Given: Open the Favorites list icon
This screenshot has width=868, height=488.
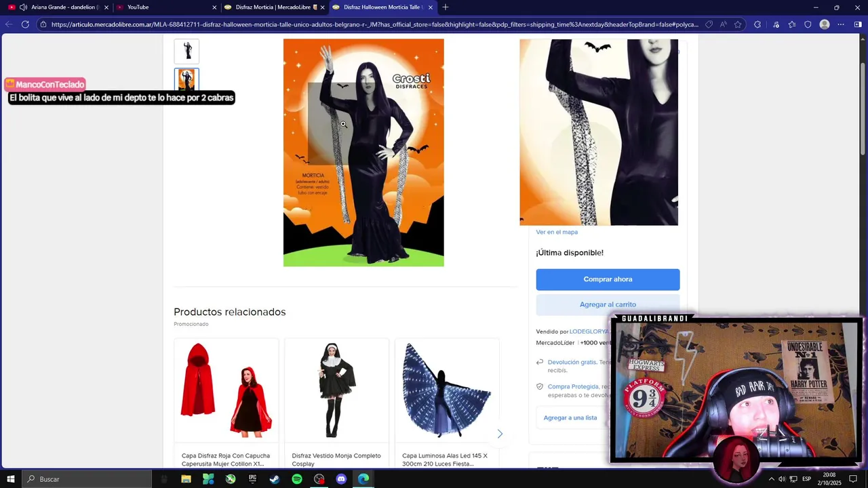Looking at the screenshot, I should pyautogui.click(x=791, y=24).
